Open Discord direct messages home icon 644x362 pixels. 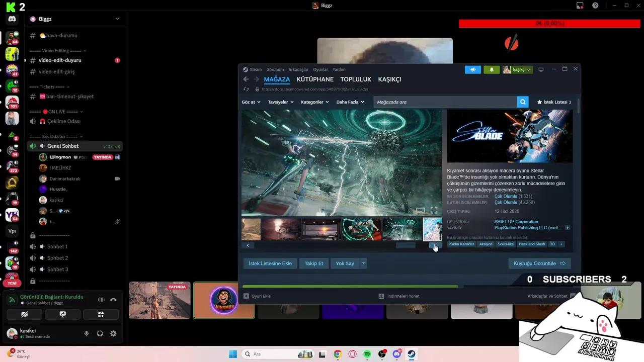click(12, 19)
